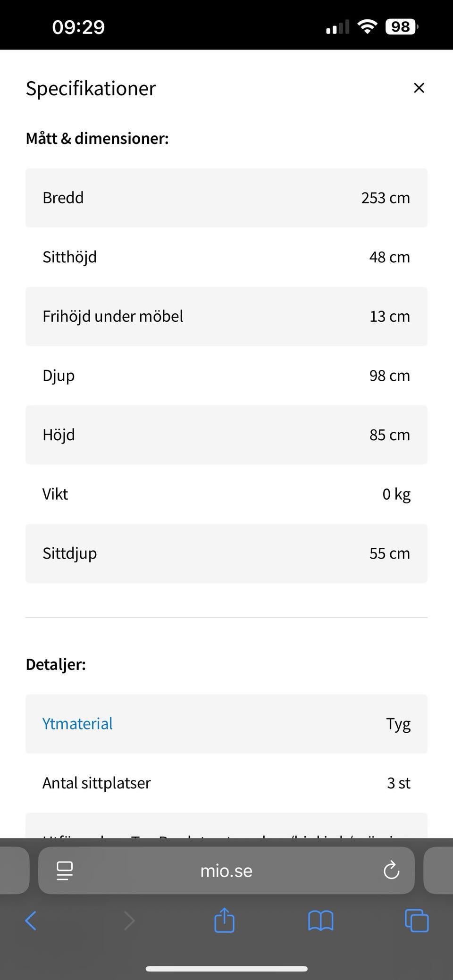Tap the Vikt 0 kg row
Viewport: 453px width, 980px height.
coord(226,494)
